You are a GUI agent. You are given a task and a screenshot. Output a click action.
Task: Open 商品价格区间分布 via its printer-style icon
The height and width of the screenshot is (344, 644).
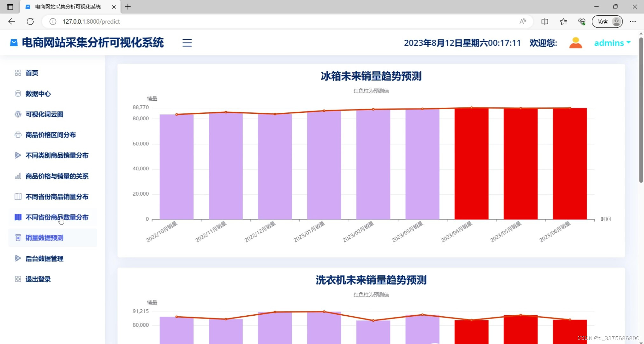18,135
